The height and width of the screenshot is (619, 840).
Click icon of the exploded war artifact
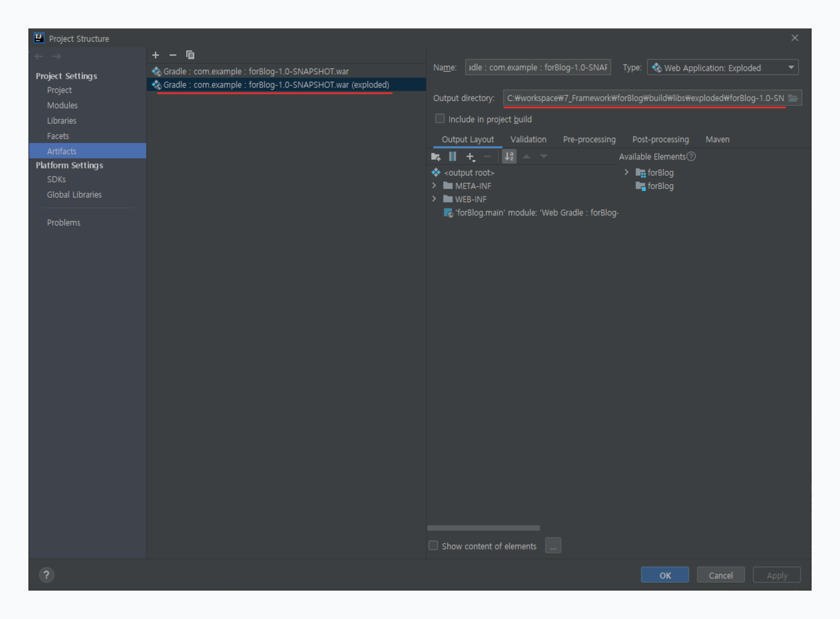click(156, 85)
